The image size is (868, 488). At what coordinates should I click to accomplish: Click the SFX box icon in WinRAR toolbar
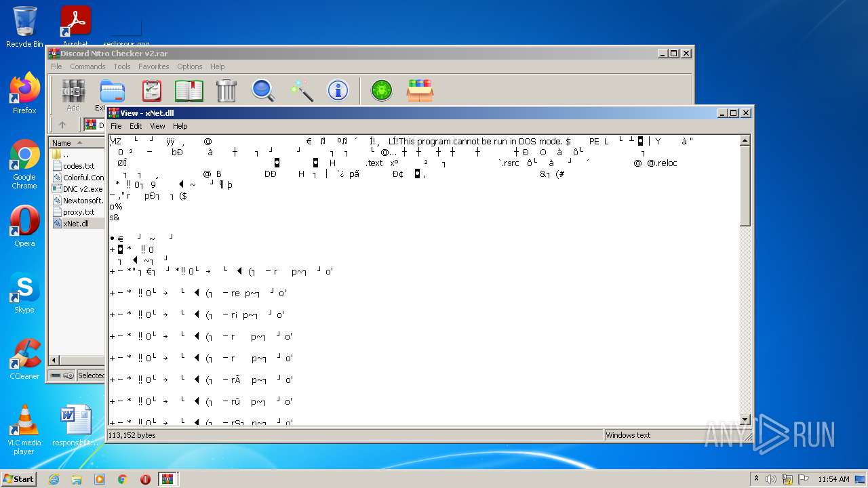click(420, 90)
